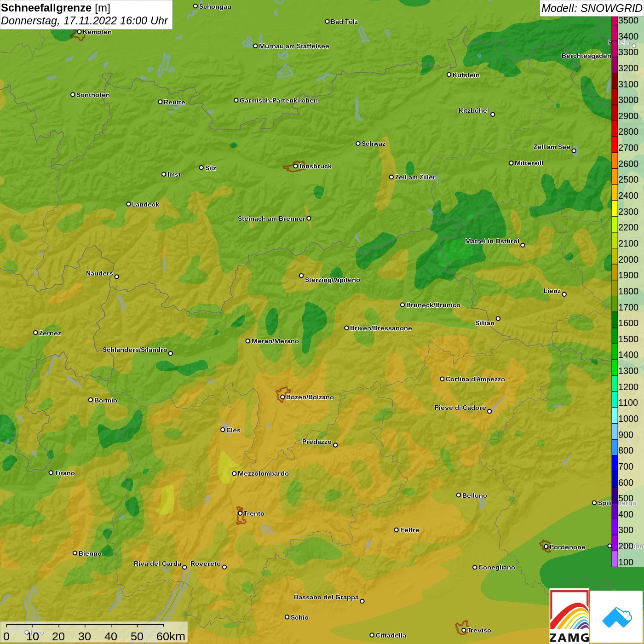Click the Treviso city marker
644x644 pixels.
(464, 630)
